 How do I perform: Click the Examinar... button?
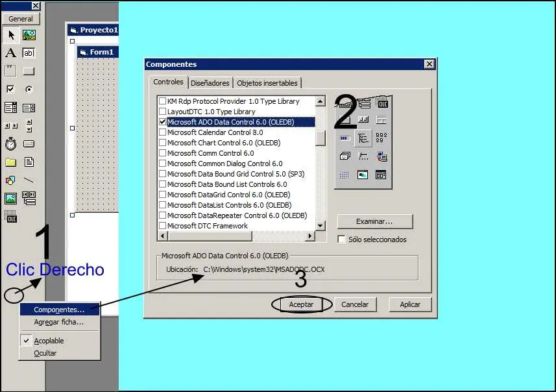coord(375,221)
